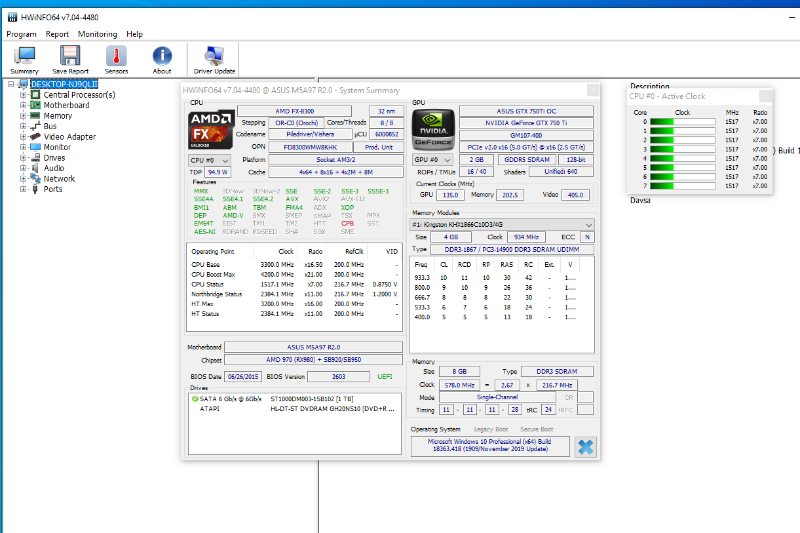Image resolution: width=800 pixels, height=533 pixels.
Task: Open the Help menu
Action: pos(135,34)
